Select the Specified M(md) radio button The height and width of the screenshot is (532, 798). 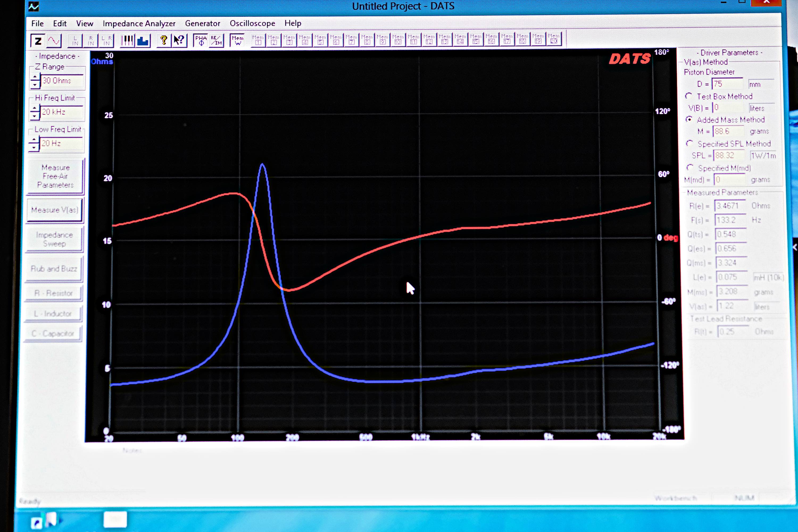[690, 168]
